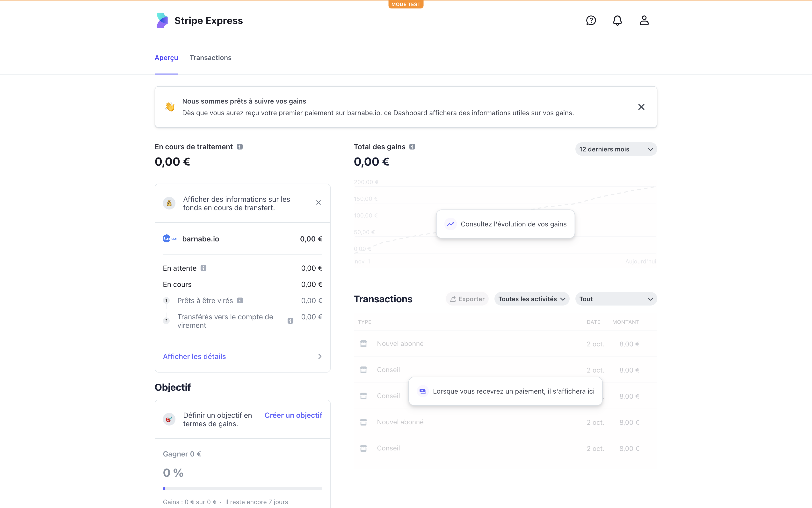Open the user profile icon
This screenshot has height=508, width=812.
click(x=644, y=21)
